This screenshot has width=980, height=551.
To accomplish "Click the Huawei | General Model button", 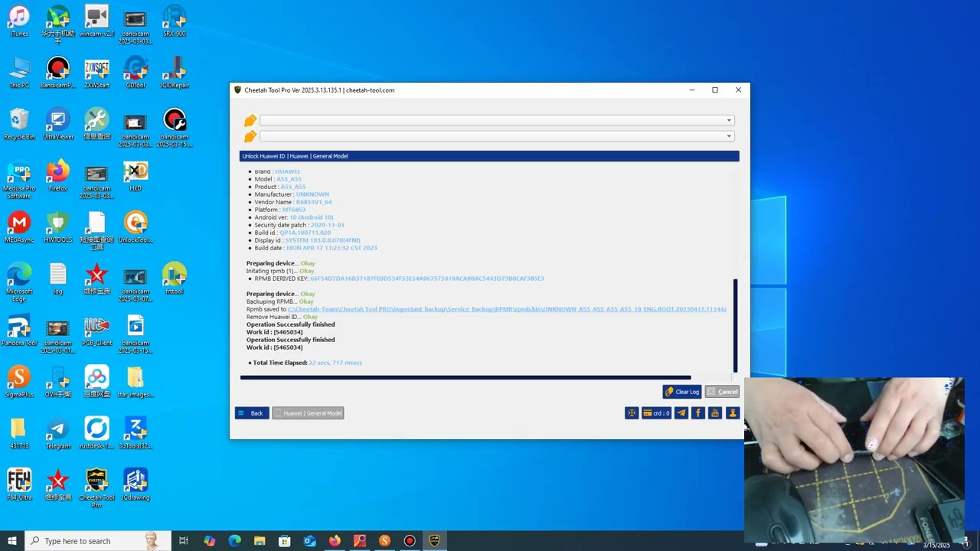I will pyautogui.click(x=308, y=413).
